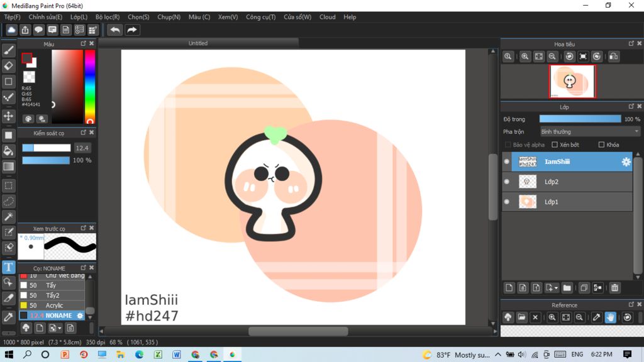Open Word from the taskbar
644x362 pixels.
(177, 354)
